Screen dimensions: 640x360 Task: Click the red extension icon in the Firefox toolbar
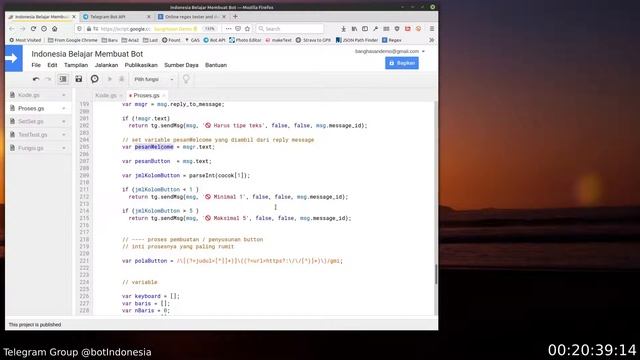click(x=407, y=29)
